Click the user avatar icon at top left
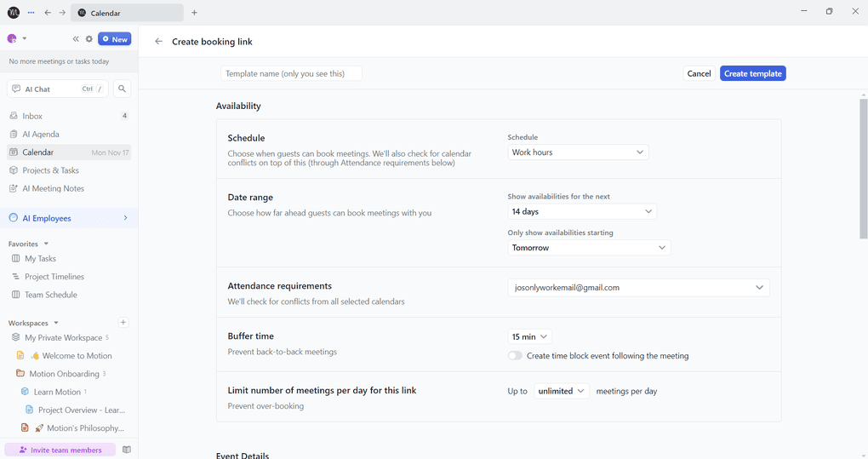Screen dimensions: 868x459 [12, 39]
